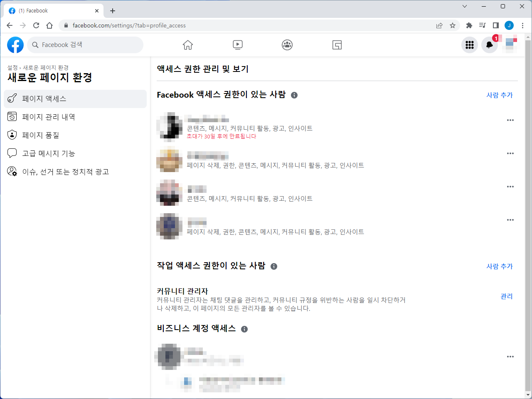
Task: Click the business account avatar thumbnail
Action: tap(168, 357)
